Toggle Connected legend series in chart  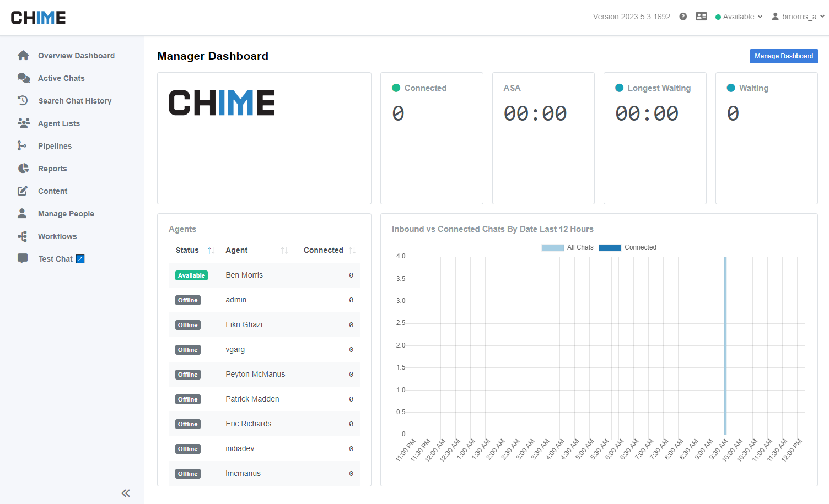(x=627, y=247)
